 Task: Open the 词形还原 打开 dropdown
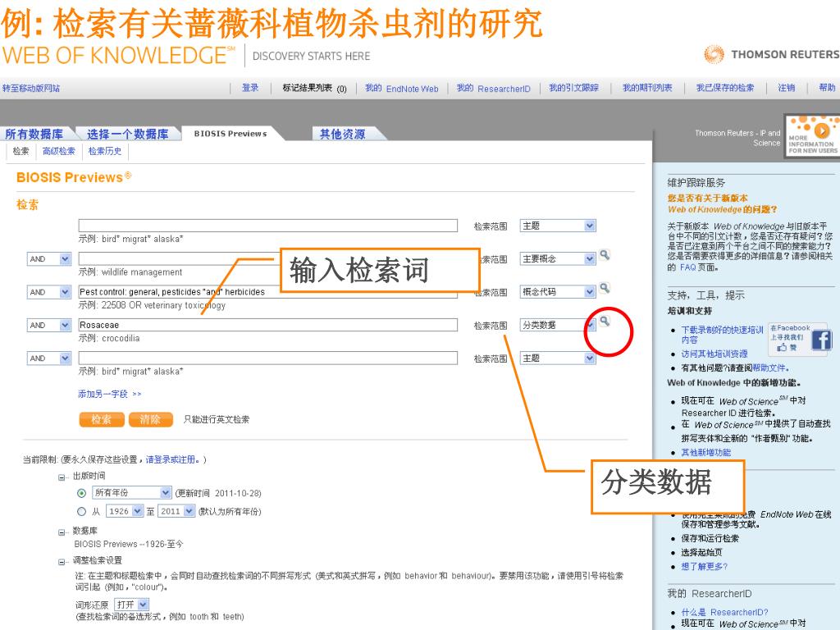(132, 605)
